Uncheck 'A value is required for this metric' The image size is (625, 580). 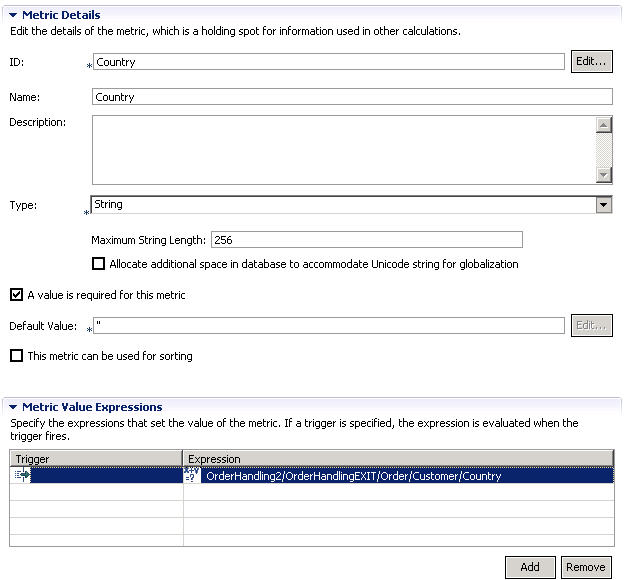pos(16,295)
